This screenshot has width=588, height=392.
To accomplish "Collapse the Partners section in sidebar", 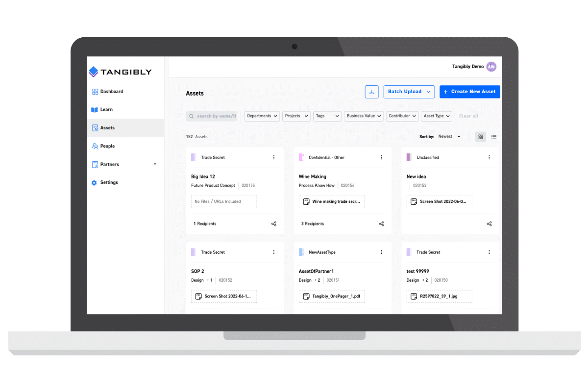I will click(x=155, y=164).
